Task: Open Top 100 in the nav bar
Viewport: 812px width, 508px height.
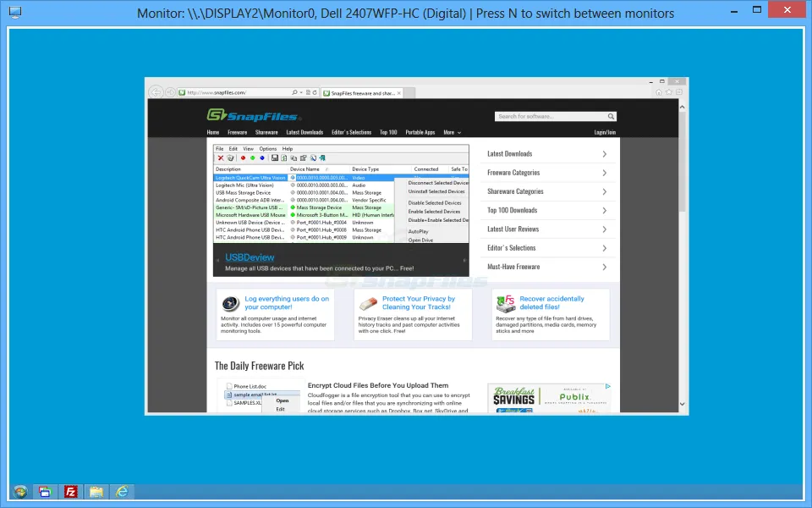Action: (388, 132)
